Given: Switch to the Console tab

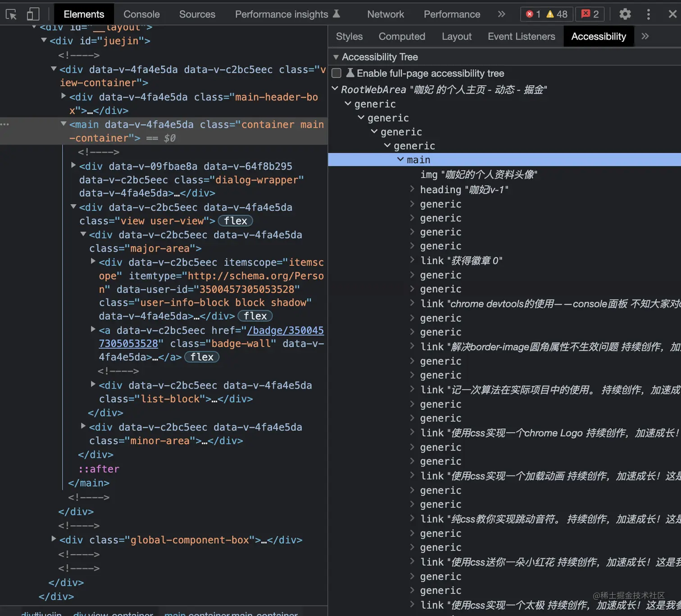Looking at the screenshot, I should [x=141, y=14].
